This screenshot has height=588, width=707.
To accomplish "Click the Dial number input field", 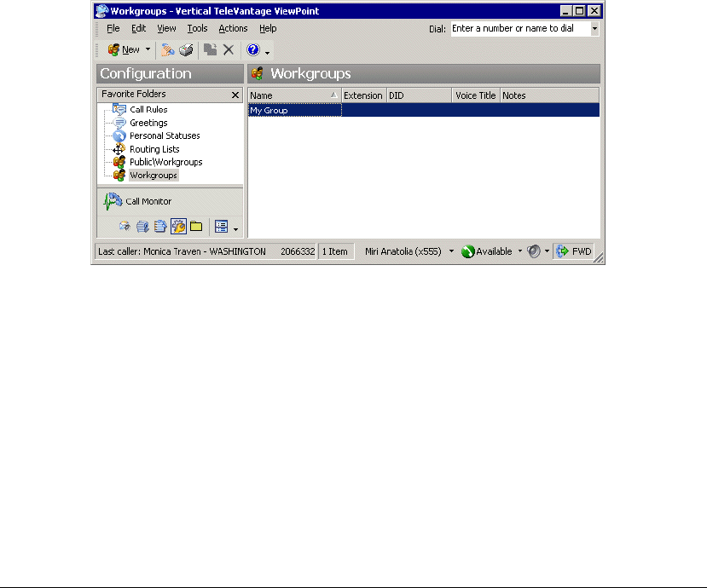I will [x=520, y=28].
